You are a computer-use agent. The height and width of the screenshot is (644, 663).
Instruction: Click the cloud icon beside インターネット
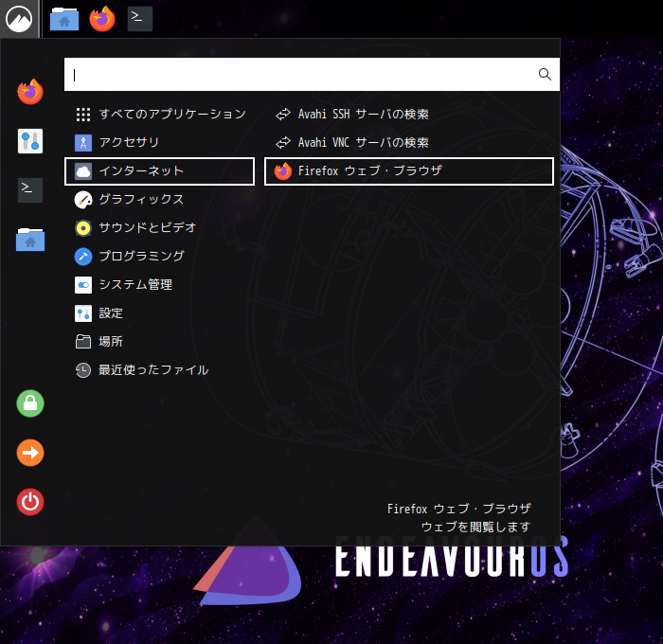coord(83,171)
